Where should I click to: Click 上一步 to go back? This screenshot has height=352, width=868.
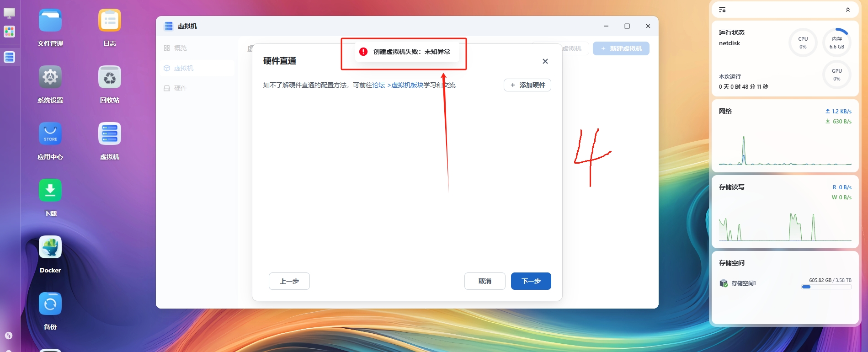coord(289,281)
